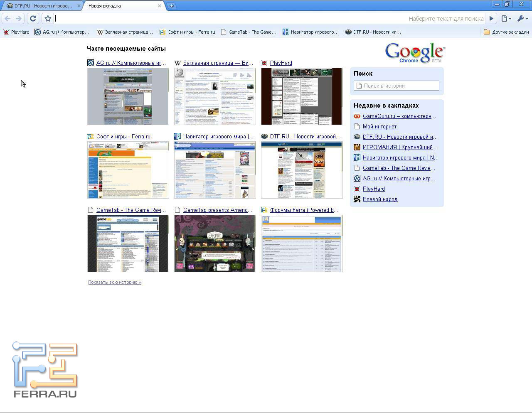
Task: Open the AG.ru thumbnail preview
Action: tap(128, 96)
